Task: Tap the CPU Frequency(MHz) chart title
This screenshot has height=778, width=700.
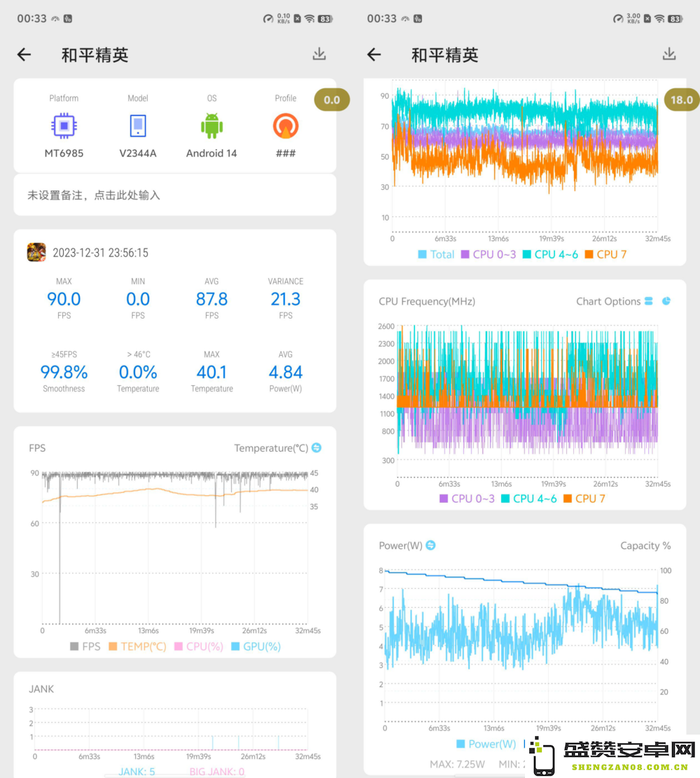Action: click(426, 301)
